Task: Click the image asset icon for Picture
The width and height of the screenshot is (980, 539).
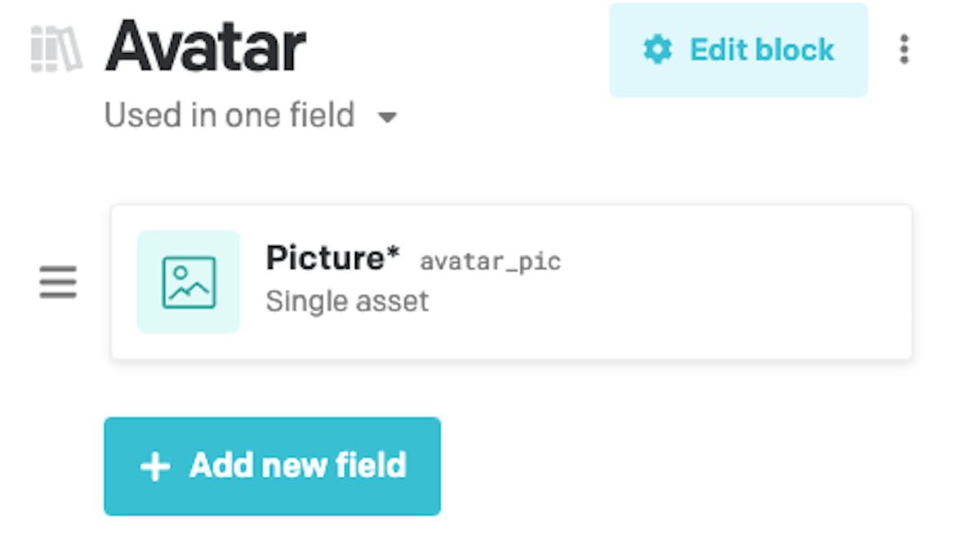Action: (189, 283)
